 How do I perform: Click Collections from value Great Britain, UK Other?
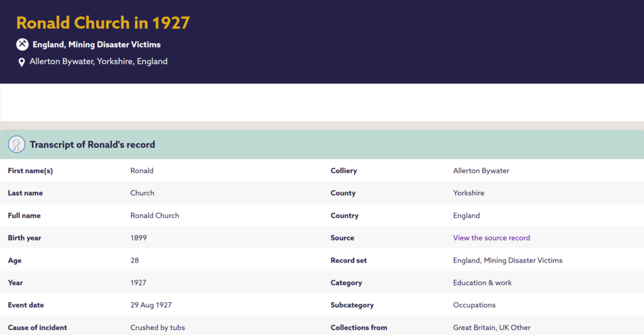[492, 327]
